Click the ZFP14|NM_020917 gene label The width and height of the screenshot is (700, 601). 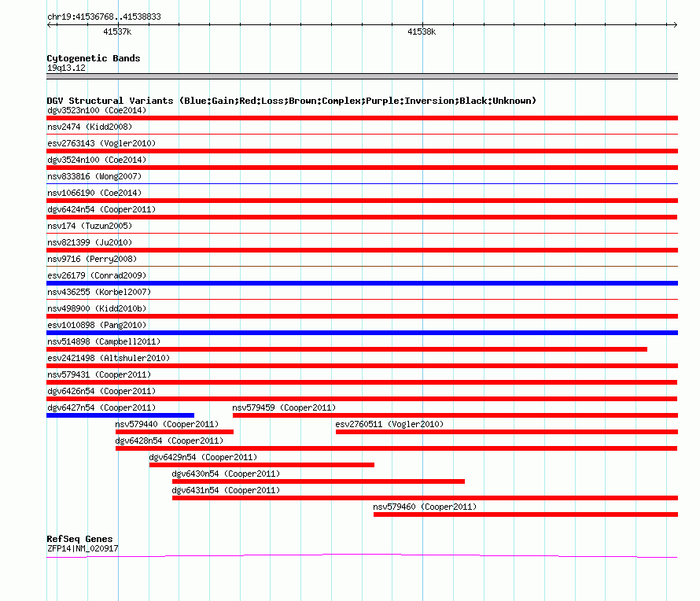(83, 548)
